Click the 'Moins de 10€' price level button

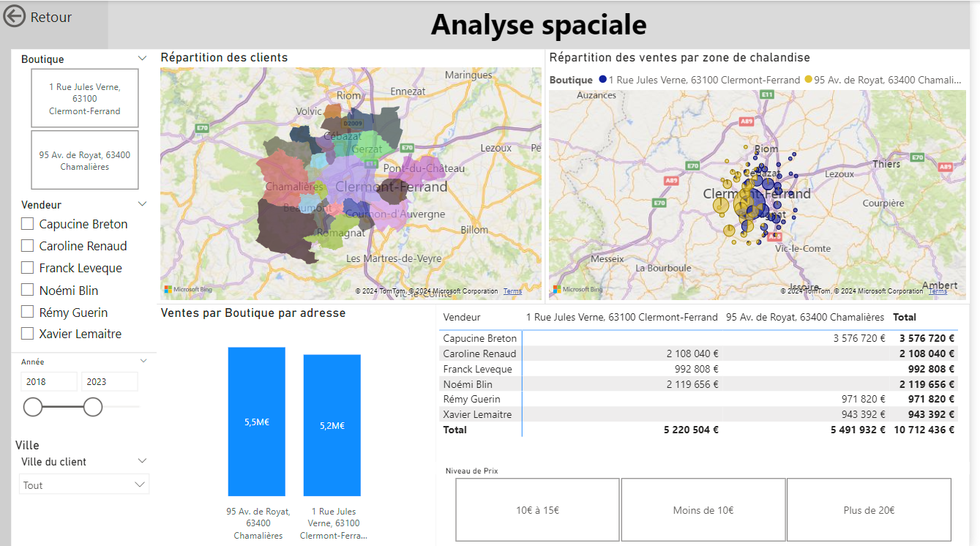coord(703,509)
